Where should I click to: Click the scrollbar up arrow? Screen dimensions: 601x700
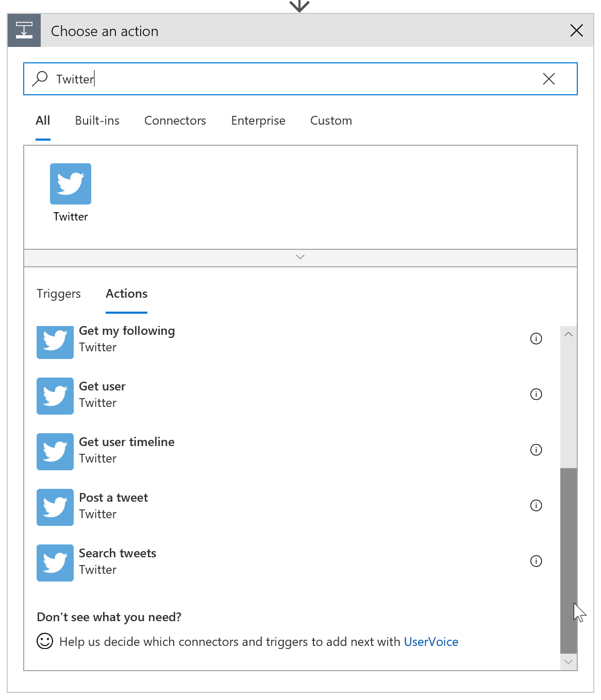pos(569,334)
